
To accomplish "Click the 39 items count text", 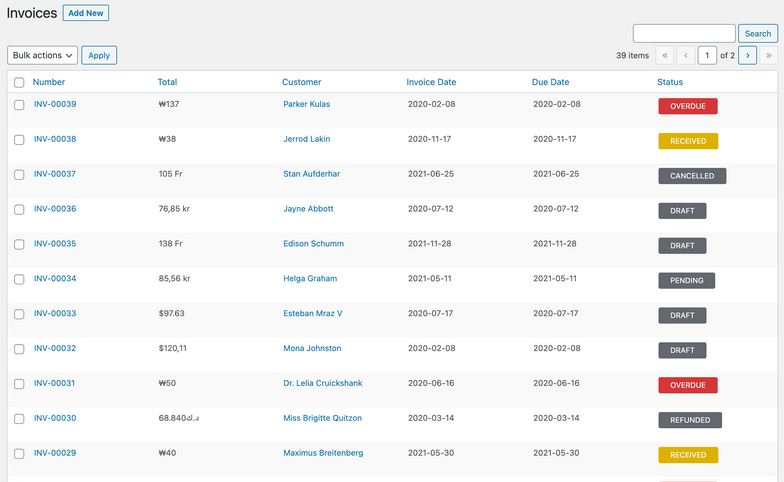I will pos(632,56).
